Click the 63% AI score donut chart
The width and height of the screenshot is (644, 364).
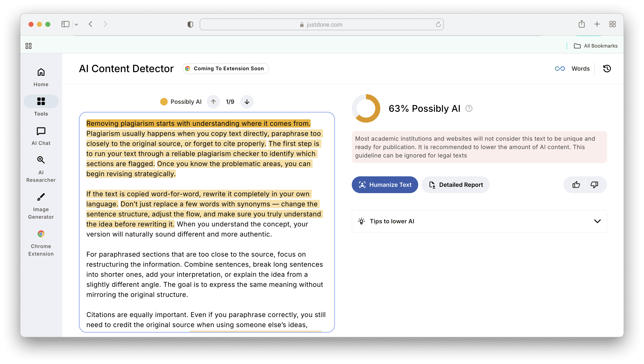(366, 108)
